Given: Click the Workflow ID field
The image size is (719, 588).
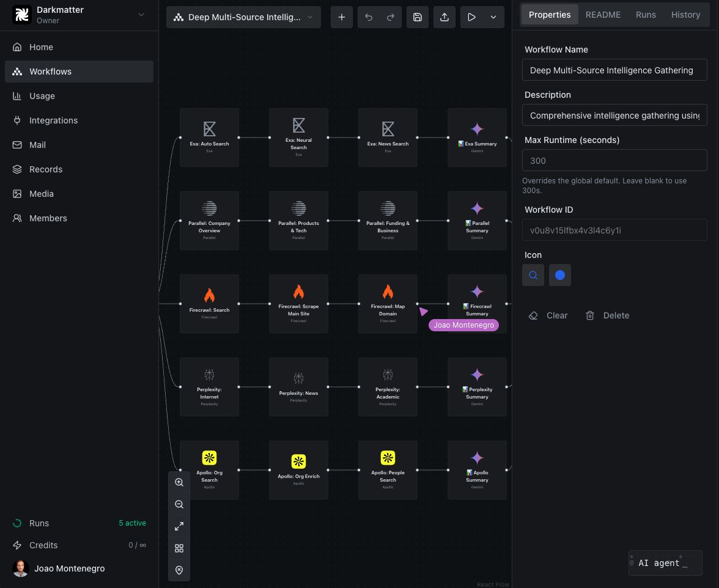Looking at the screenshot, I should (x=614, y=230).
